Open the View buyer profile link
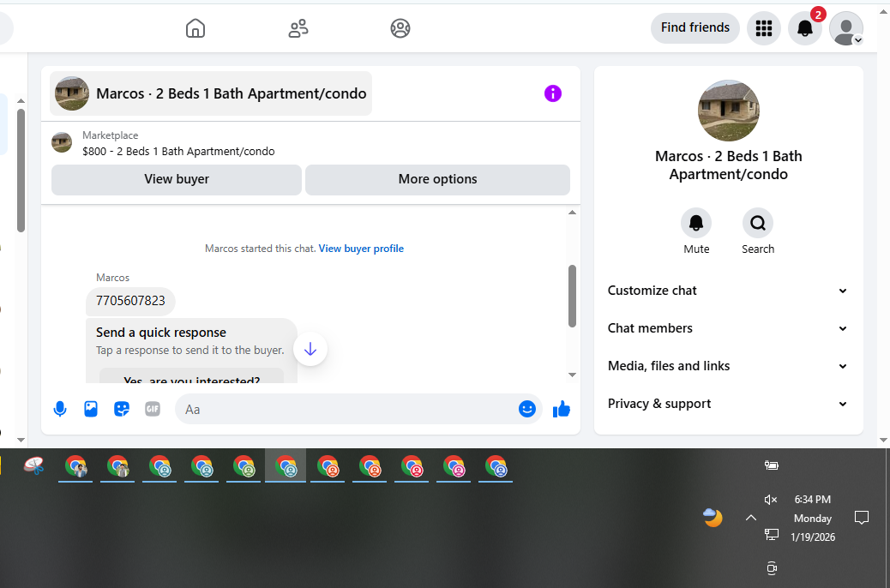 pos(361,249)
